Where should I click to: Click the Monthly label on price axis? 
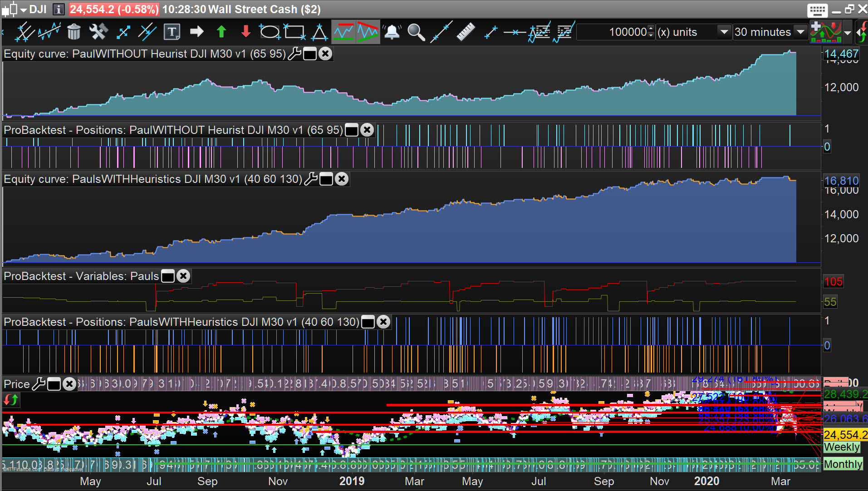coord(843,464)
